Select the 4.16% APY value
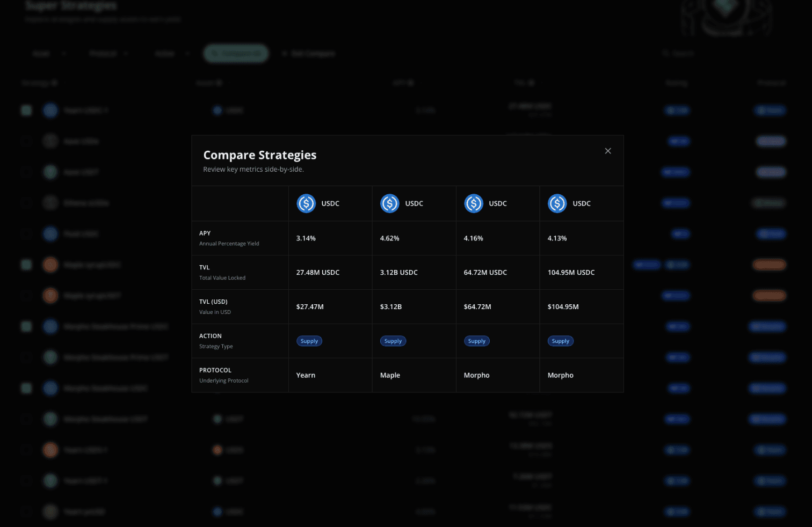This screenshot has width=812, height=527. [x=474, y=238]
